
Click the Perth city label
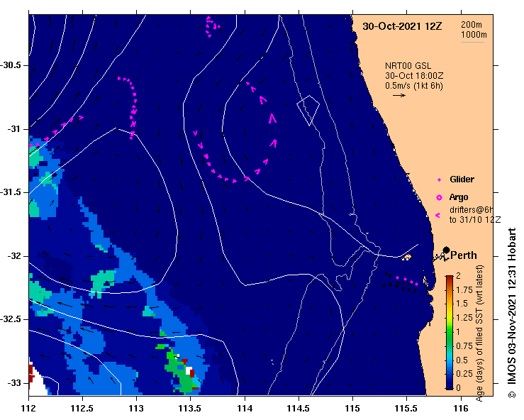(464, 255)
